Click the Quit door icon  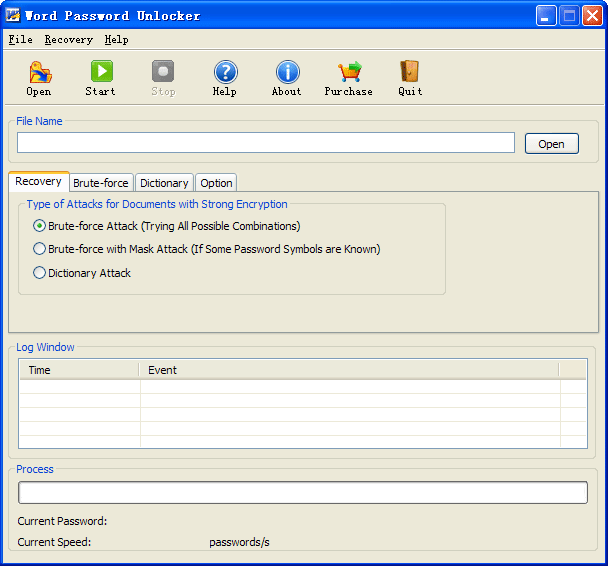[x=410, y=73]
